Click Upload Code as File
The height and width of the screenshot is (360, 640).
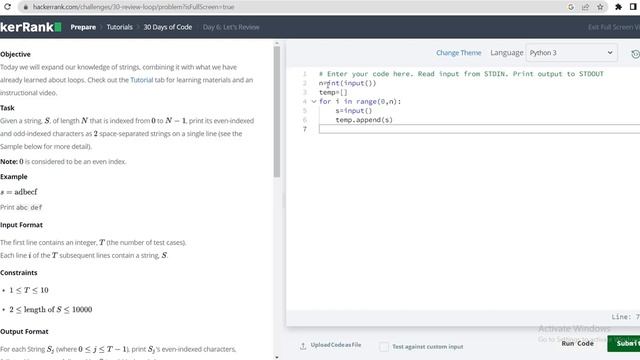tap(336, 345)
